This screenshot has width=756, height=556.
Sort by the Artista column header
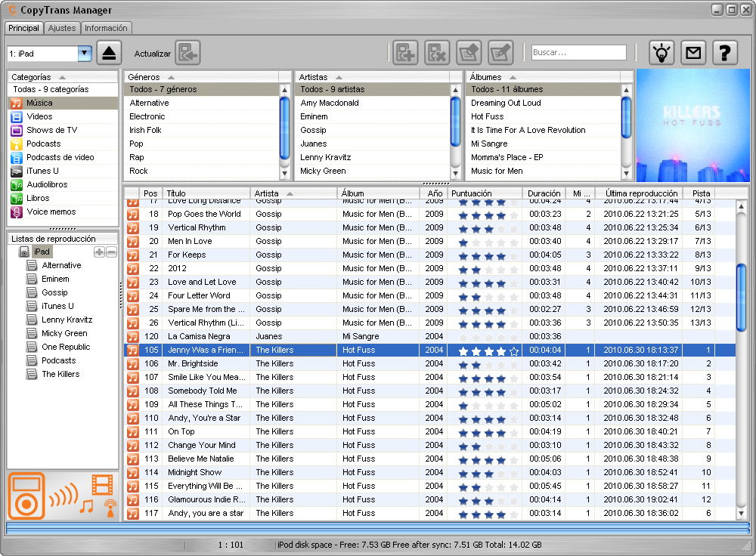293,193
